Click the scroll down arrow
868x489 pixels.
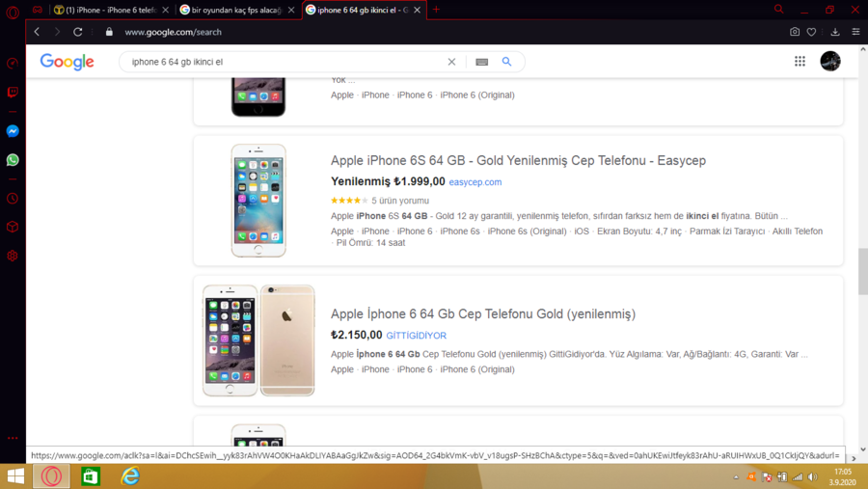pos(862,449)
